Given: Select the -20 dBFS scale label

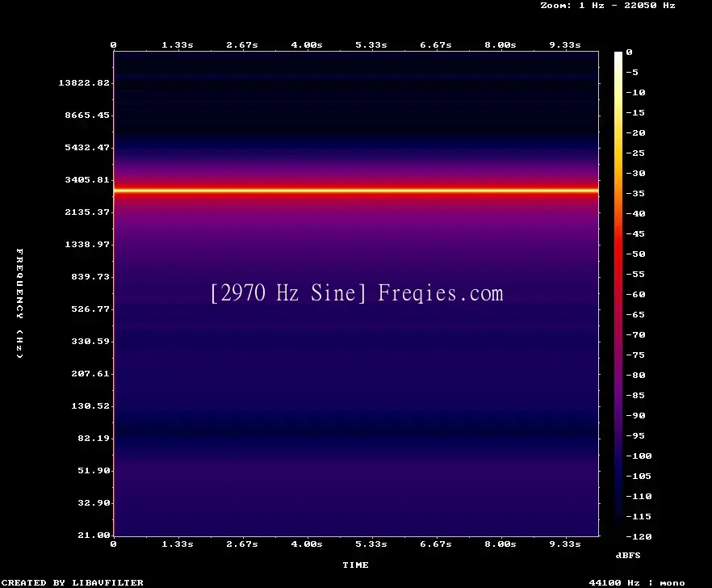Looking at the screenshot, I should pyautogui.click(x=636, y=133).
